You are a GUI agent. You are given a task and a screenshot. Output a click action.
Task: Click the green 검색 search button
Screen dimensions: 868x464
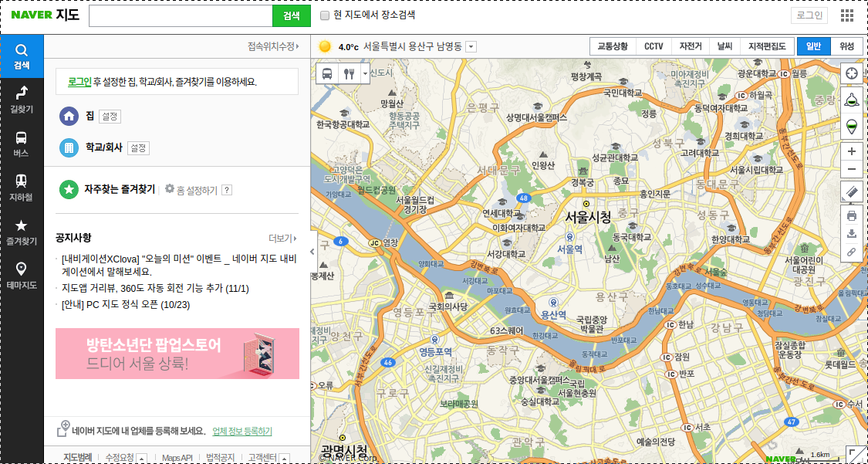point(291,15)
